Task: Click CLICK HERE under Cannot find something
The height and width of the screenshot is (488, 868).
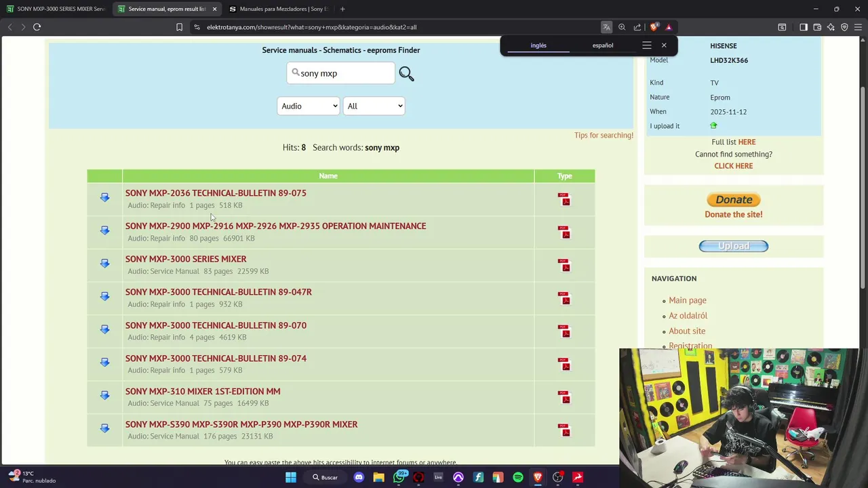Action: (734, 166)
